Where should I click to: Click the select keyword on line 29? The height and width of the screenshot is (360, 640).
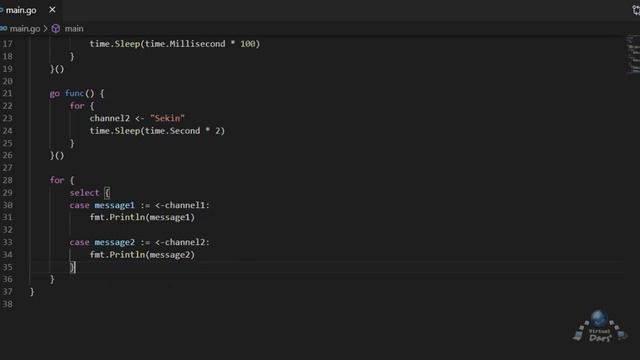tap(84, 193)
